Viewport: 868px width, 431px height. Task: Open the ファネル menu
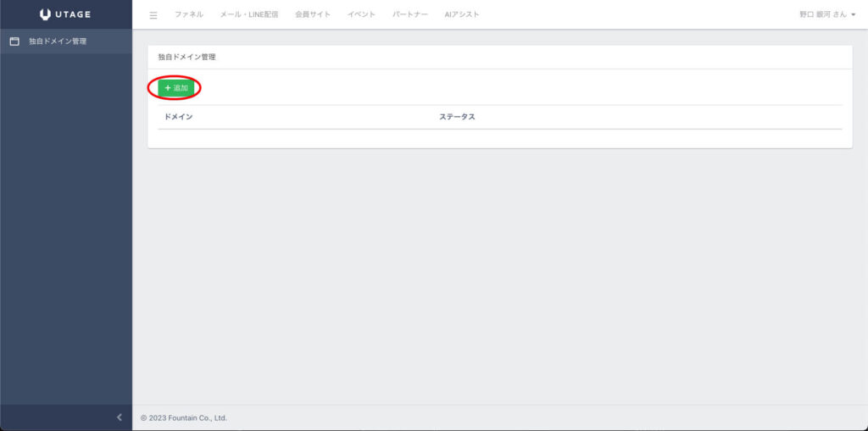189,14
